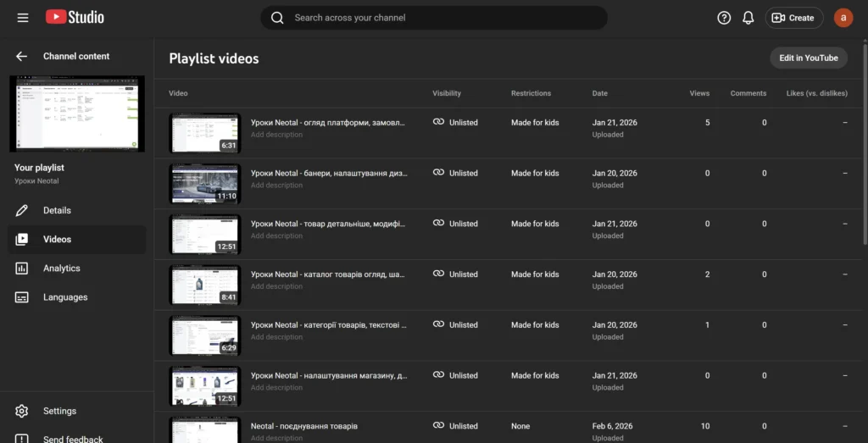Open the hamburger navigation menu

[x=22, y=18]
